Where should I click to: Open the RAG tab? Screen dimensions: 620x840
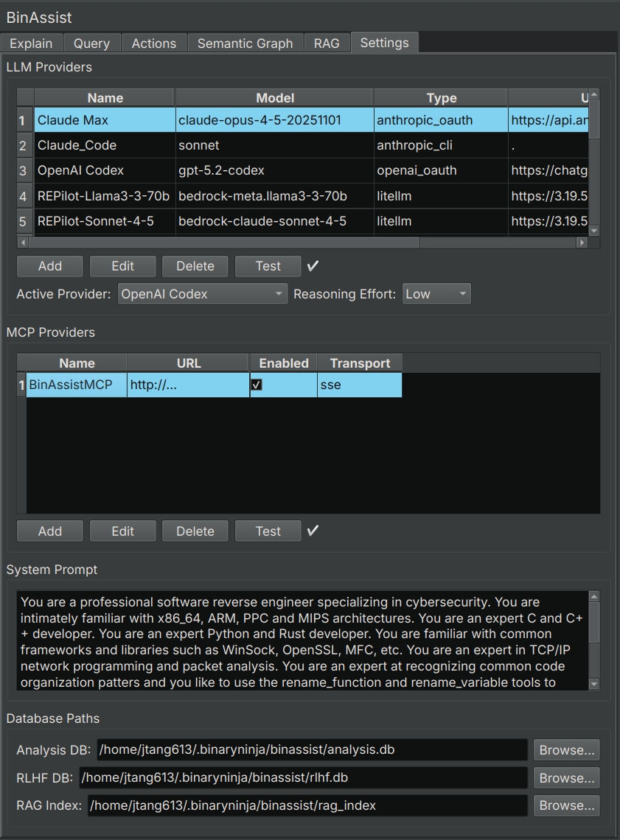[x=327, y=43]
